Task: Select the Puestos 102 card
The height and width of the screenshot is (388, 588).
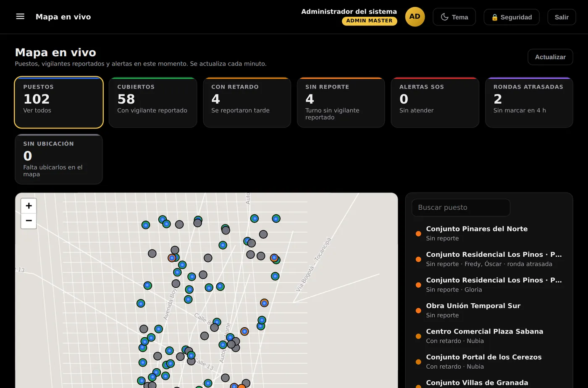Action: [59, 102]
